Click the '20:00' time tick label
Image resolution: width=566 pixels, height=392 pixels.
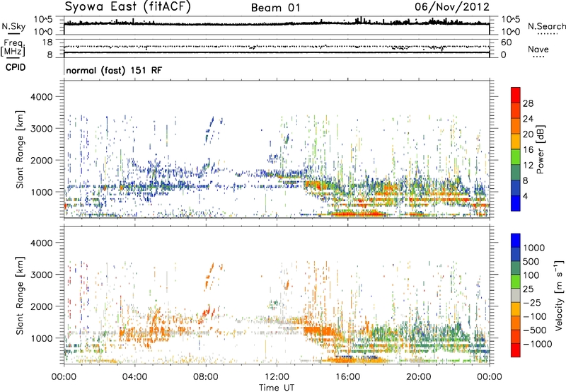418,377
